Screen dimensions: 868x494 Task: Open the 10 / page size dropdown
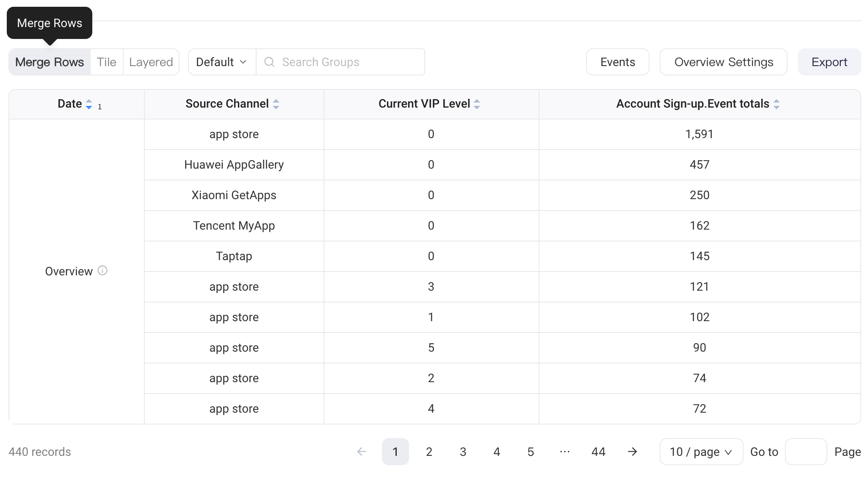coord(701,452)
